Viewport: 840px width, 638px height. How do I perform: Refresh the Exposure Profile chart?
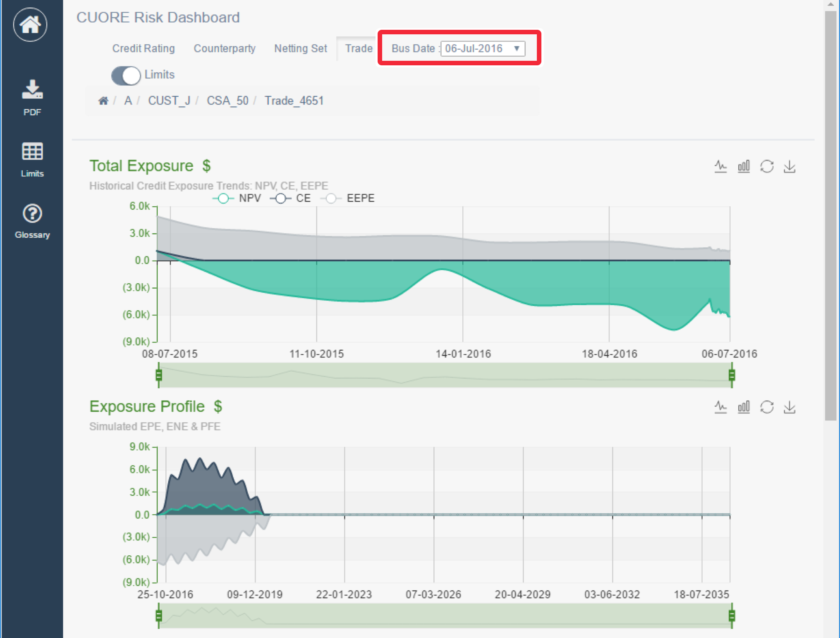[x=767, y=407]
